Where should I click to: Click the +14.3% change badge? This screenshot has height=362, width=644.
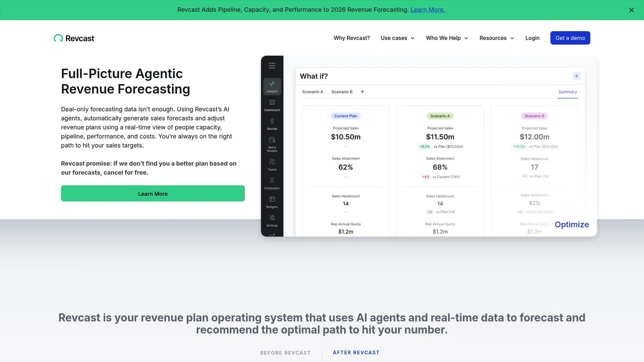coord(519,147)
